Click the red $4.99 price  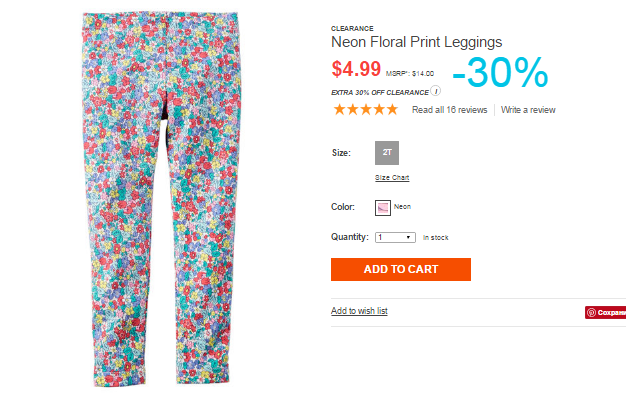click(x=356, y=69)
